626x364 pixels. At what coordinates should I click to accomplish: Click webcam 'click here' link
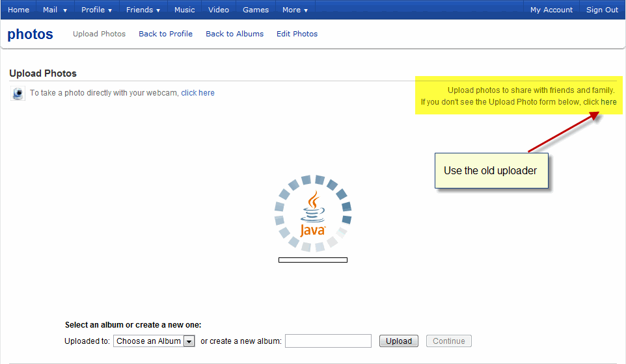(x=198, y=93)
